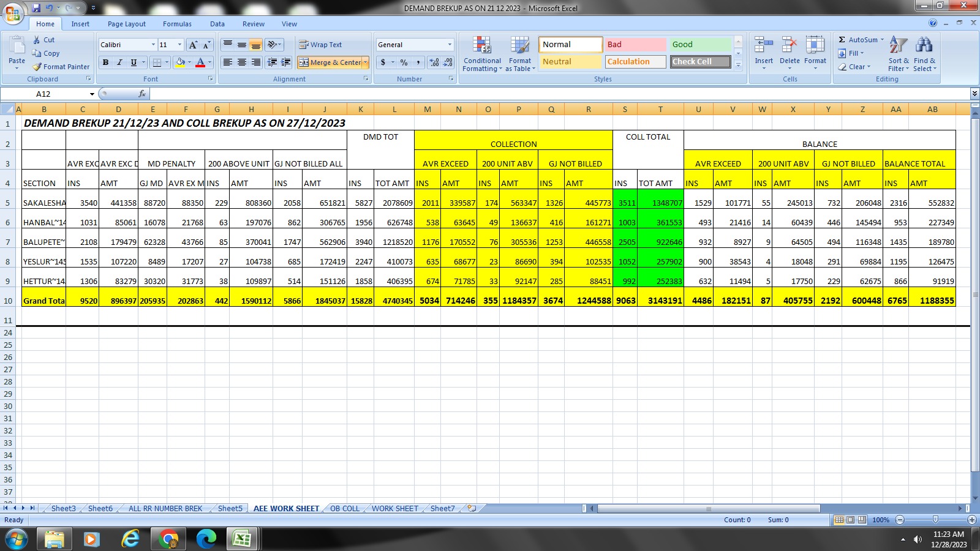Apply the Bad cell style

pos(636,45)
